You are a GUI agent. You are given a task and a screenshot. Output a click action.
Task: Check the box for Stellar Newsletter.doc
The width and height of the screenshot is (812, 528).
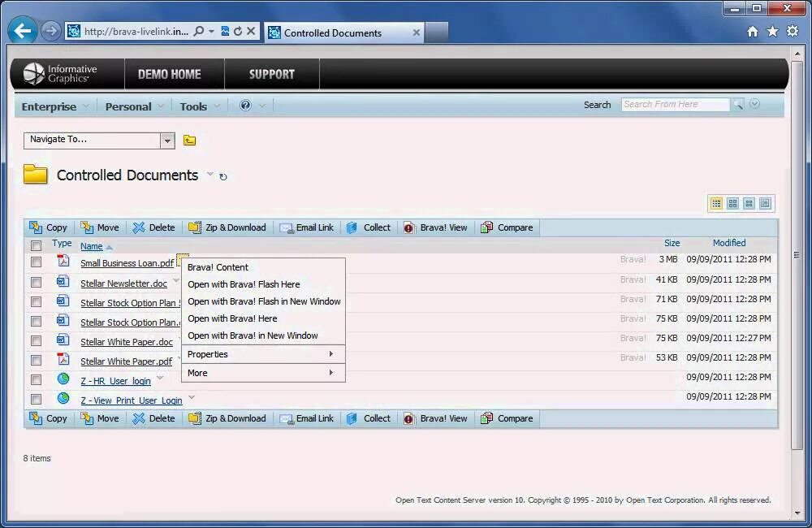(x=36, y=282)
